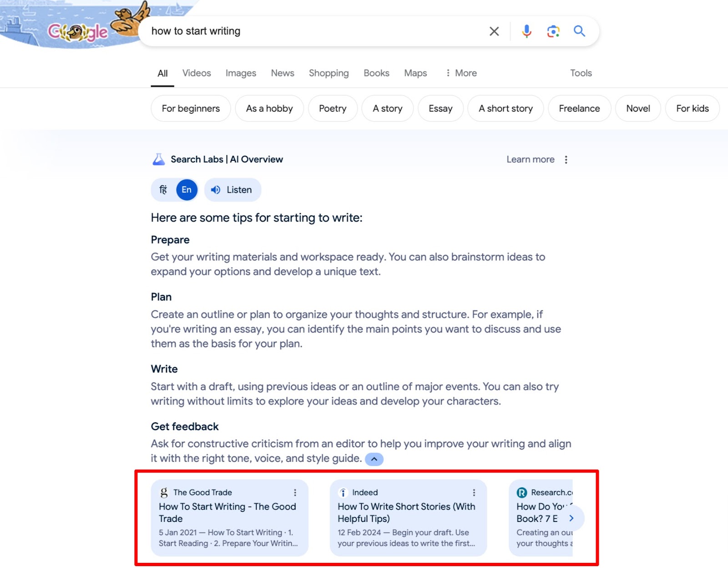Screen dimensions: 728x572
Task: Click the Google doodle logo
Action: pos(79,31)
